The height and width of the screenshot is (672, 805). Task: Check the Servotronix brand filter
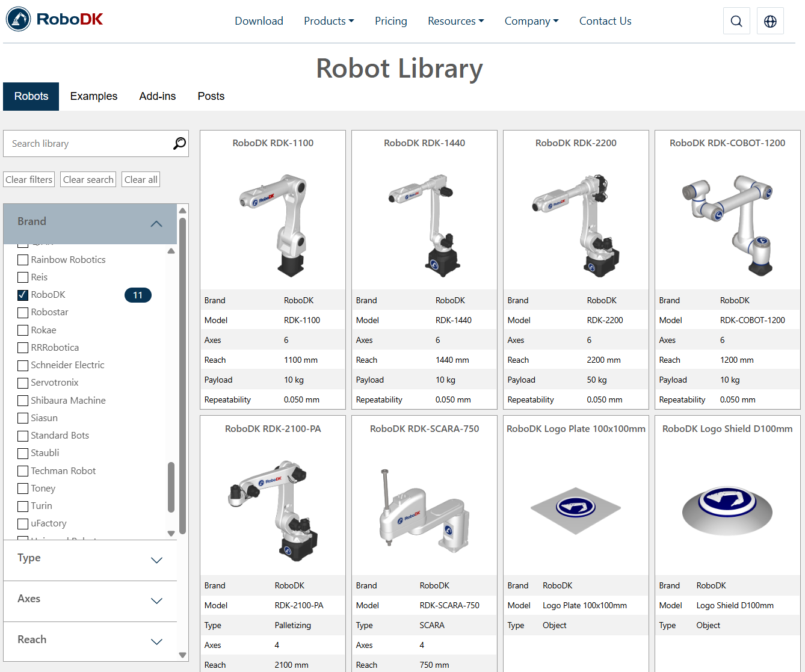23,383
